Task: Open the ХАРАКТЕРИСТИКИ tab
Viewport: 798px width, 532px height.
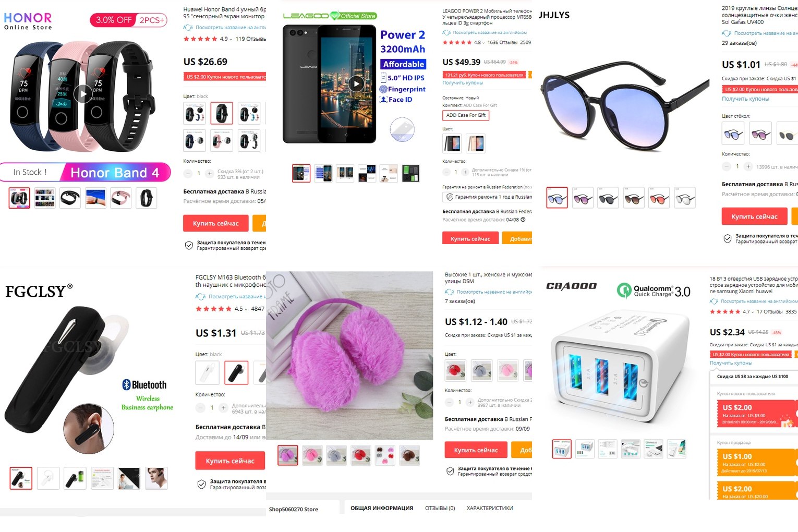Action: 490,508
